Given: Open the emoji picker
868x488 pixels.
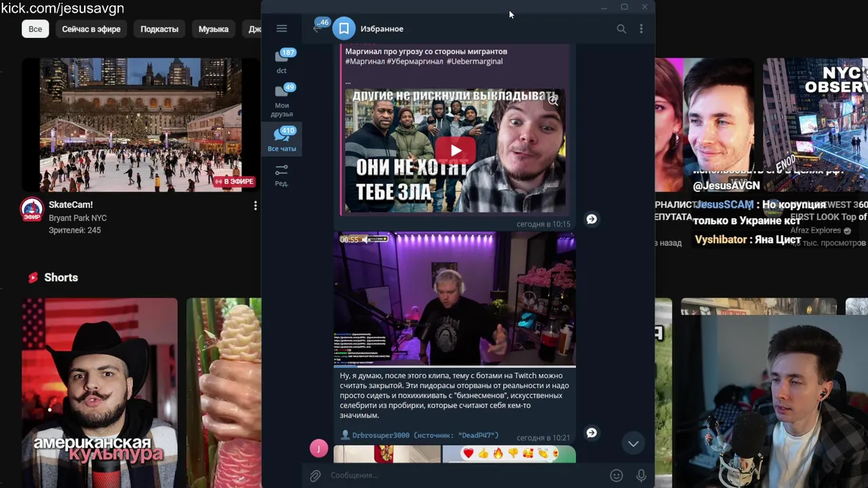Looking at the screenshot, I should [616, 475].
